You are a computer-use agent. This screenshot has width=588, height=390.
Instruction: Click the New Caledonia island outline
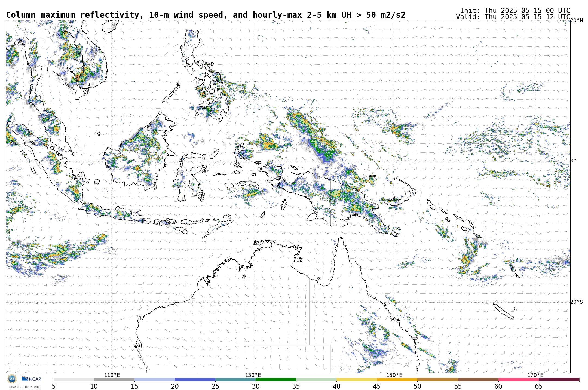click(503, 311)
